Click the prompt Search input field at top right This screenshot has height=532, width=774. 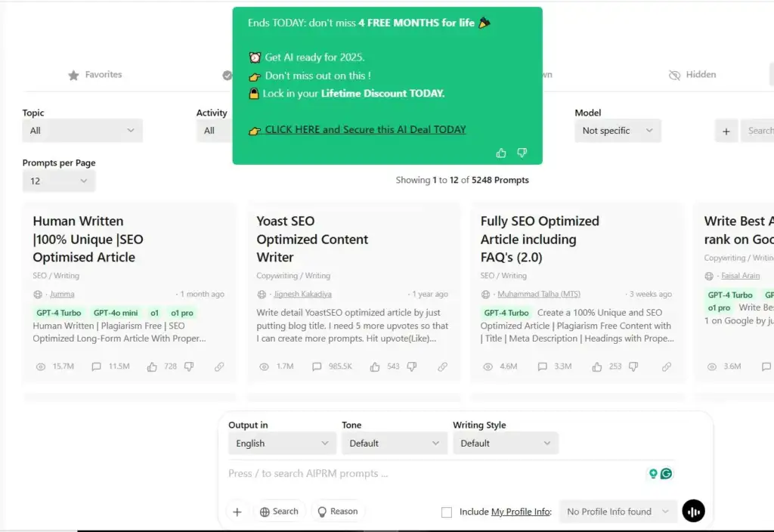pos(757,131)
